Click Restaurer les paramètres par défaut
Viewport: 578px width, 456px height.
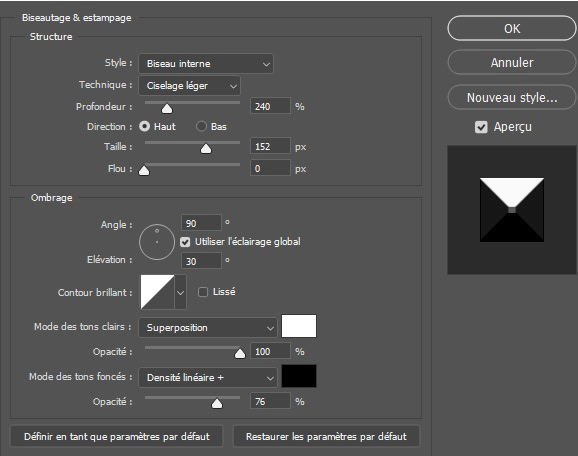(x=326, y=436)
